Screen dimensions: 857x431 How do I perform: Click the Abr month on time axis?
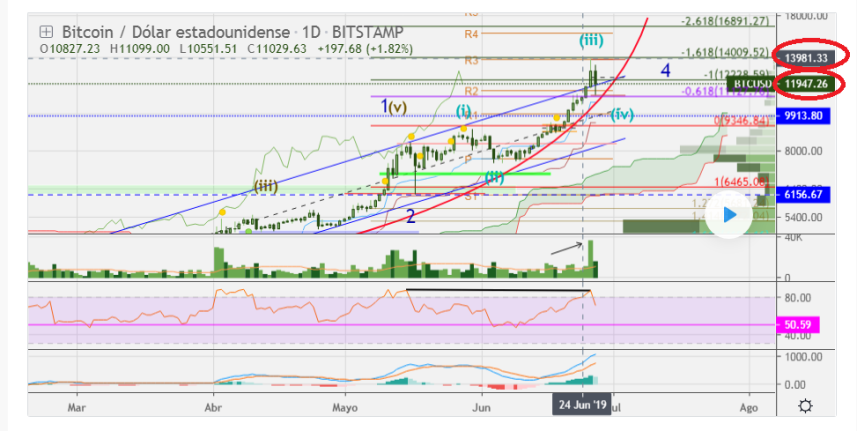[x=213, y=408]
